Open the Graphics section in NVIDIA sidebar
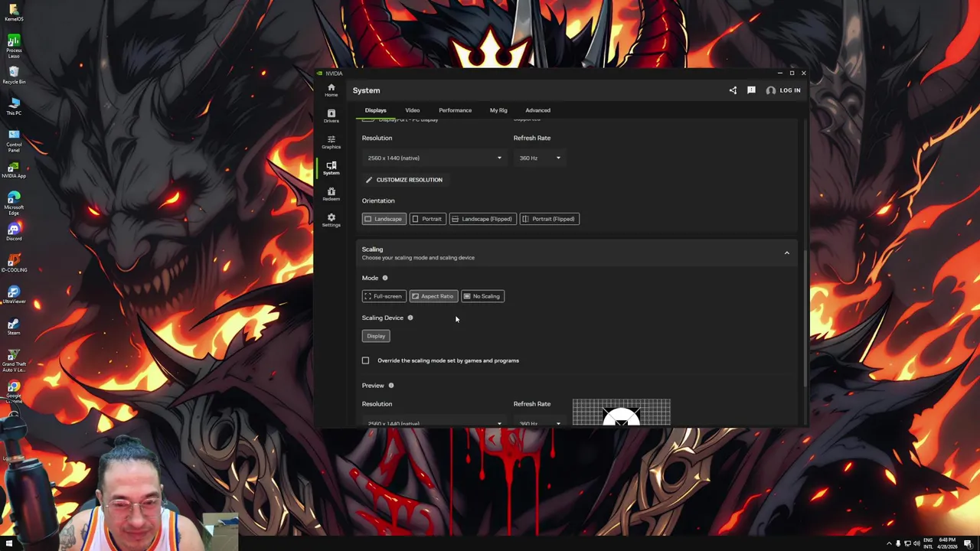 click(331, 142)
